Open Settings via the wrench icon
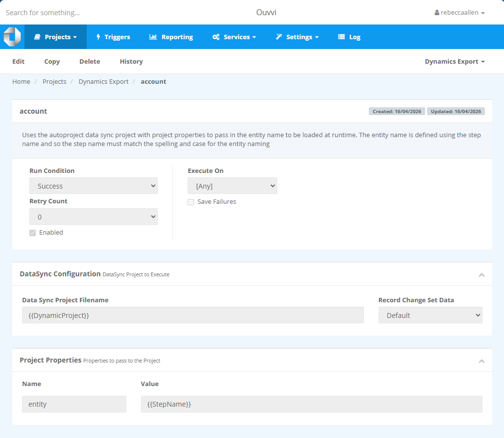The height and width of the screenshot is (438, 504). [x=280, y=37]
